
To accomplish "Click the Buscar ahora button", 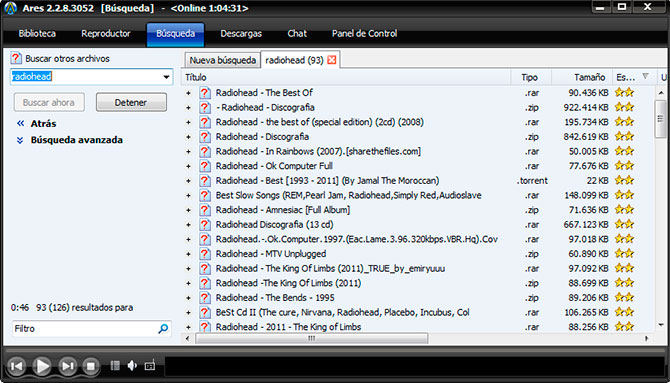I will click(x=49, y=103).
